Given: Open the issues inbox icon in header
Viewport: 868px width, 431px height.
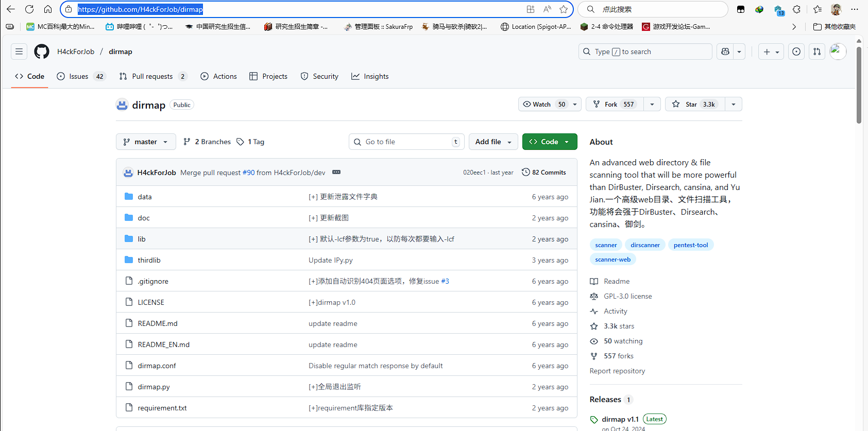Looking at the screenshot, I should (796, 51).
